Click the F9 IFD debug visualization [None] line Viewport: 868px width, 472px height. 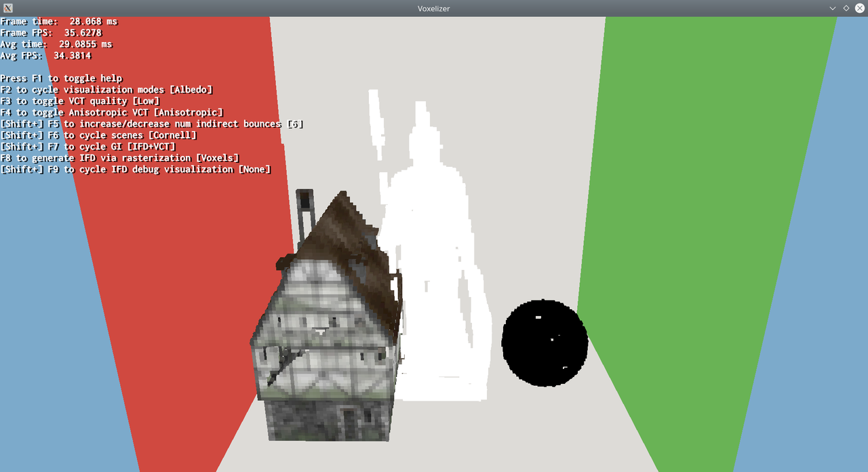coord(136,169)
